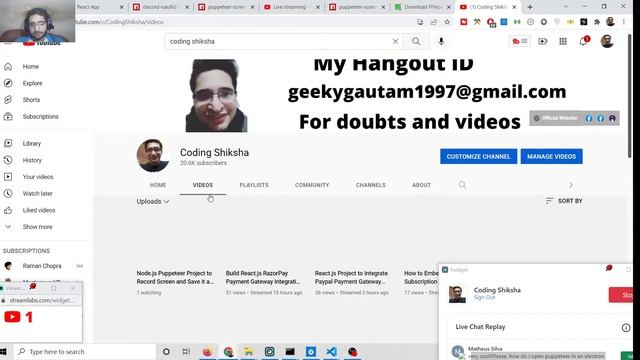Viewport: 640px width, 360px height.
Task: Open the Uploads dropdown
Action: (x=153, y=201)
